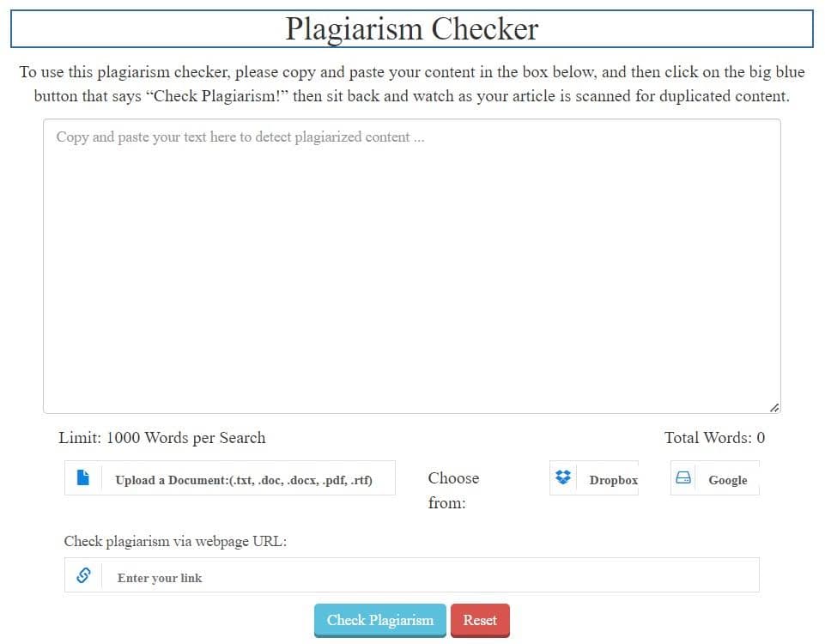Click the quoted “Check Plagiarism!” instruction text
825x644 pixels.
click(221, 96)
